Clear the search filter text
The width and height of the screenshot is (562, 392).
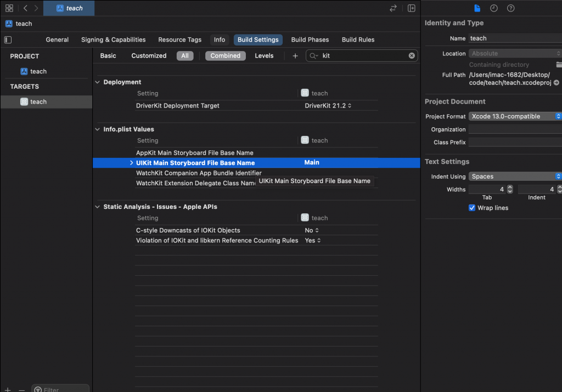tap(412, 56)
